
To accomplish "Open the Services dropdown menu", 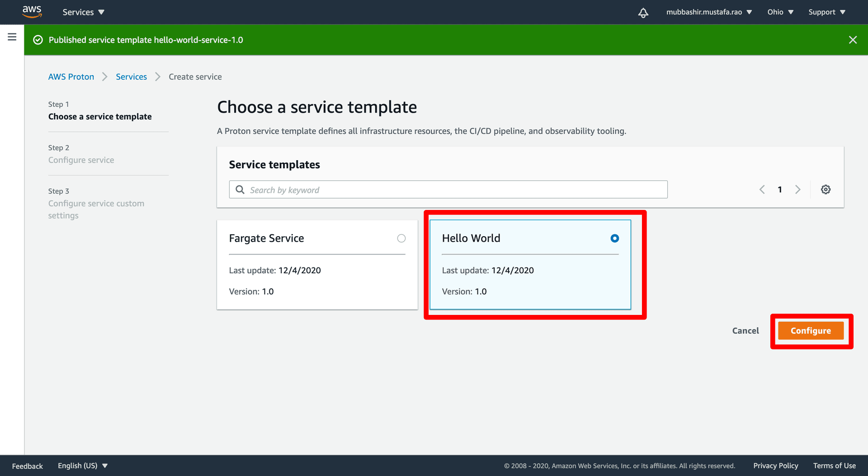I will tap(83, 12).
